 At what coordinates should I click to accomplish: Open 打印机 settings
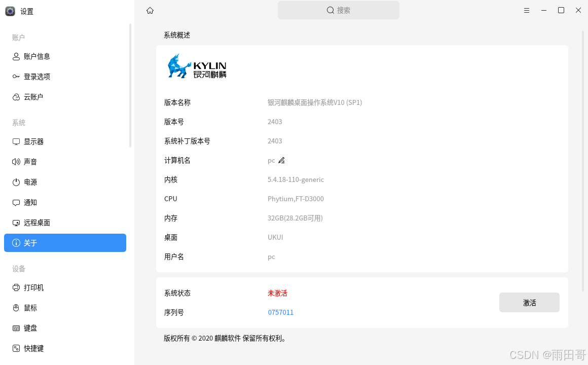click(x=65, y=288)
